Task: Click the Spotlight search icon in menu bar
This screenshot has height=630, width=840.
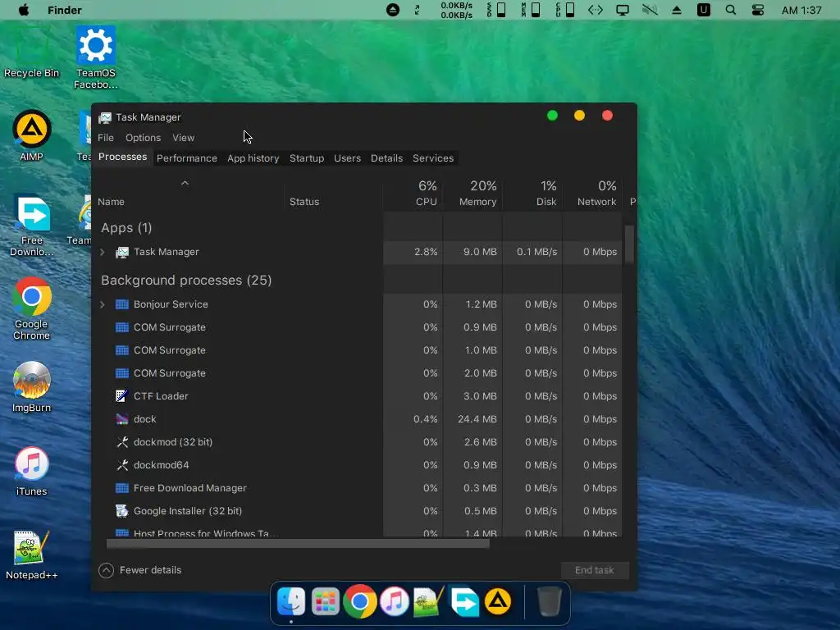Action: pyautogui.click(x=730, y=10)
